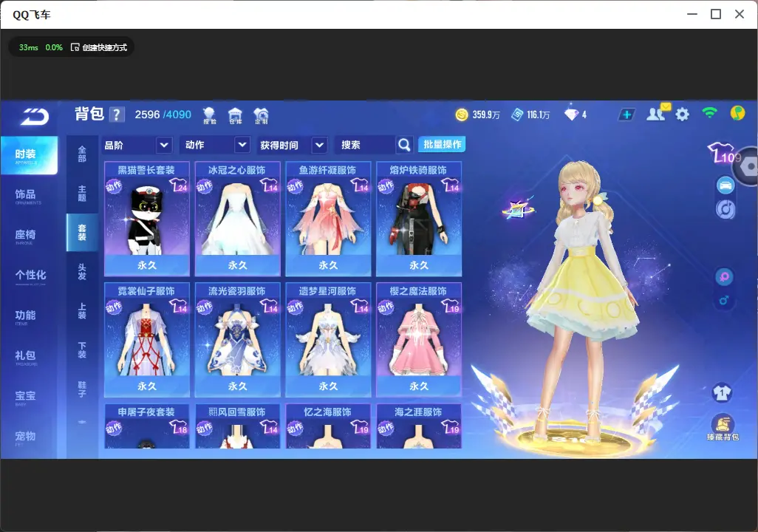Viewport: 758px width, 532px height.
Task: Open the 个性化 category tab
Action: pyautogui.click(x=30, y=276)
